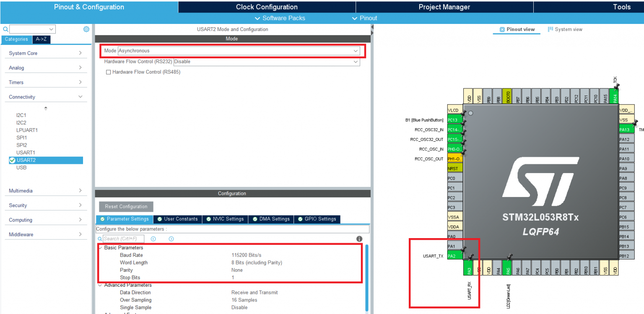Screen dimensions: 644x314
Task: Open the settings gear in the categories panel
Action: click(86, 29)
